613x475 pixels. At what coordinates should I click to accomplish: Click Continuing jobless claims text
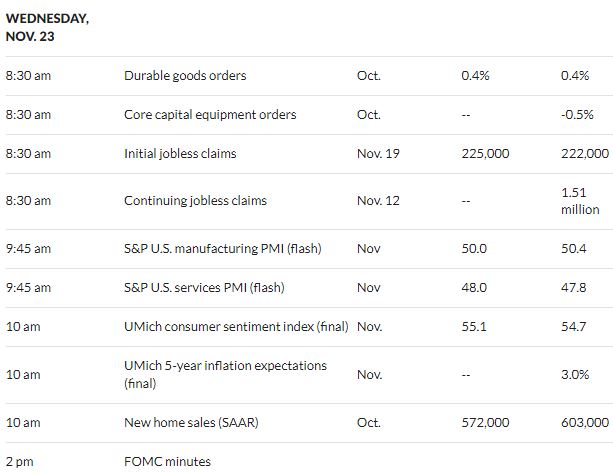point(195,201)
